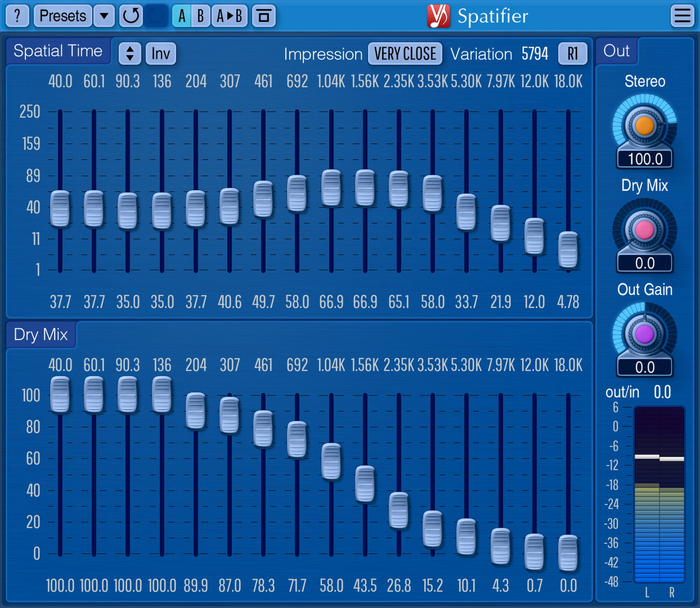Click the window size icon
The image size is (700, 608).
[x=264, y=16]
